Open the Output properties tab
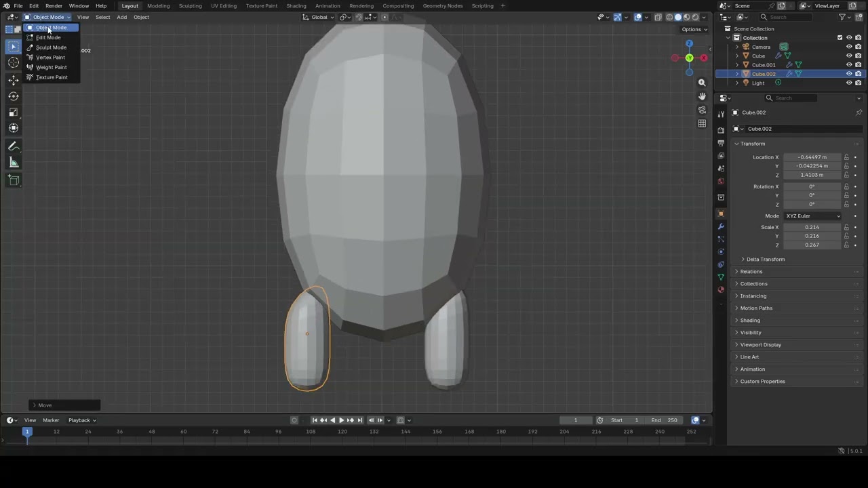Image resolution: width=868 pixels, height=488 pixels. (x=721, y=143)
